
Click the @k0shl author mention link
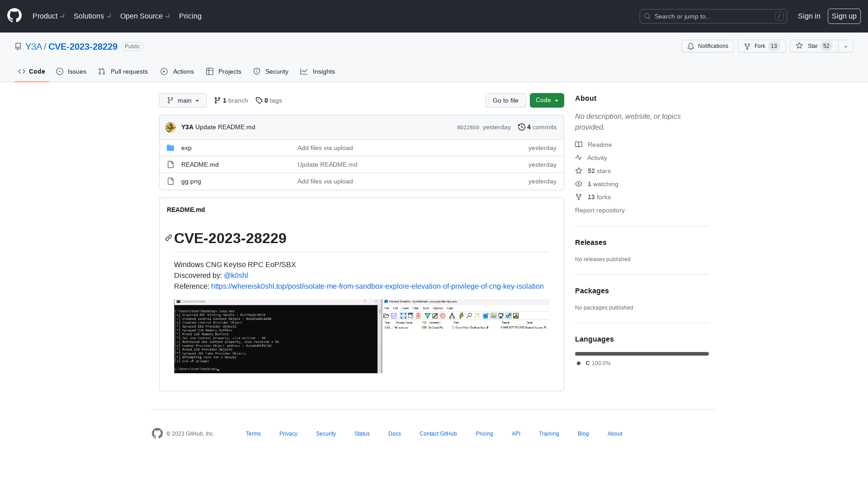coord(236,275)
